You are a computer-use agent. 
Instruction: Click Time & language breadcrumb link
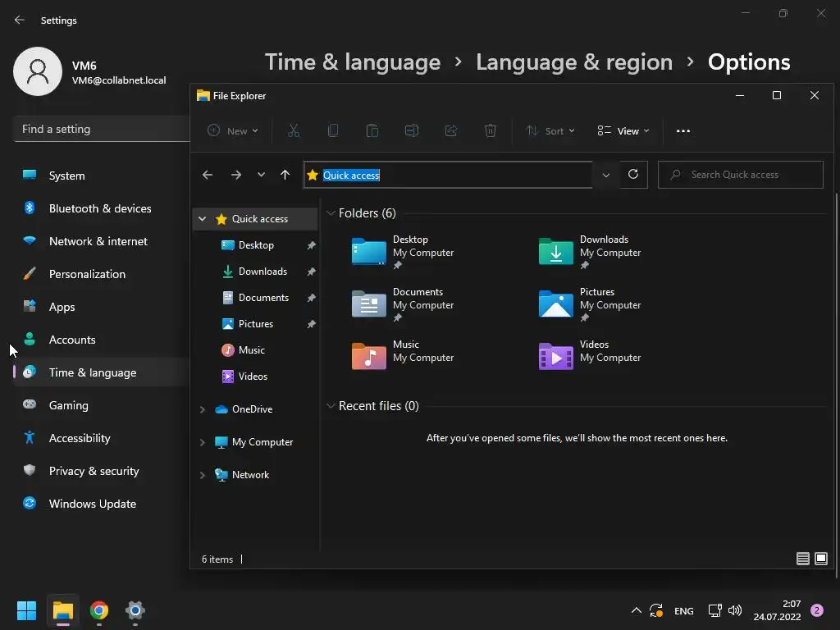click(x=353, y=62)
